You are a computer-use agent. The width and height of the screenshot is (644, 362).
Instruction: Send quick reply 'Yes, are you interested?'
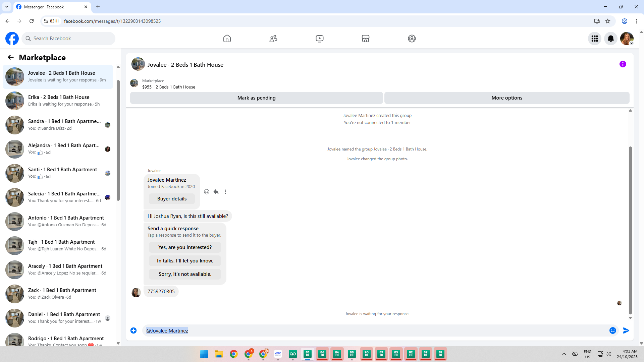(x=185, y=247)
